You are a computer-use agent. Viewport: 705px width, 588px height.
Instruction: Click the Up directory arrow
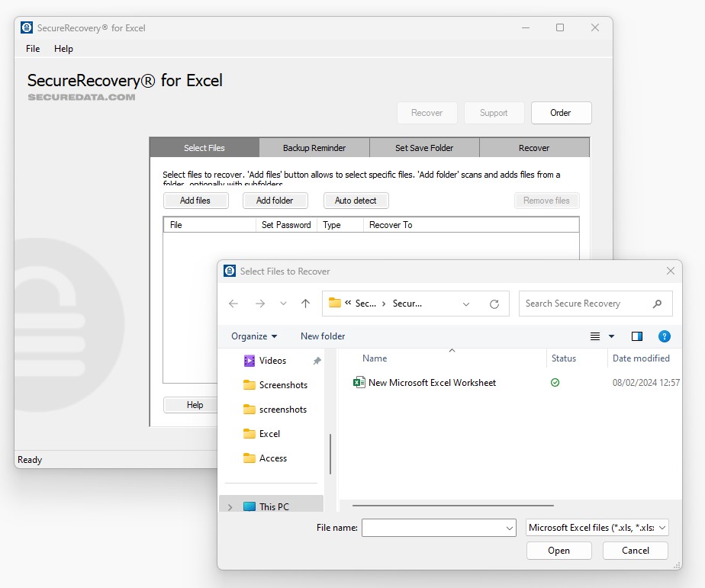click(305, 304)
